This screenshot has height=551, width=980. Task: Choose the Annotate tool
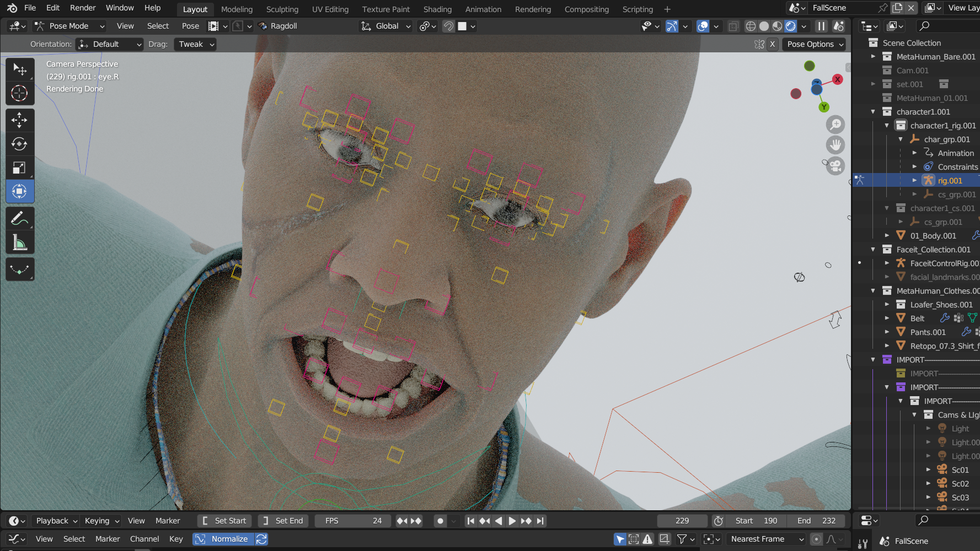click(19, 219)
